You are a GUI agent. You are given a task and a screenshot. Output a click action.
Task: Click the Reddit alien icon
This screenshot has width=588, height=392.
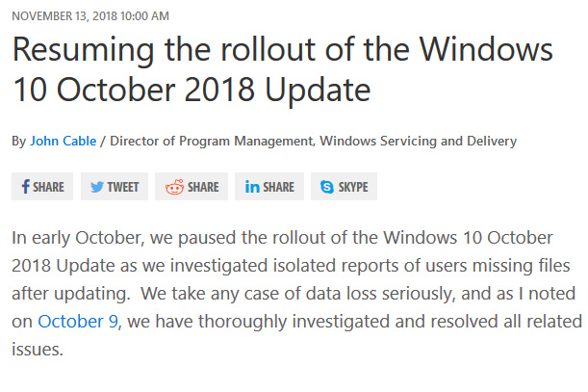(x=174, y=187)
